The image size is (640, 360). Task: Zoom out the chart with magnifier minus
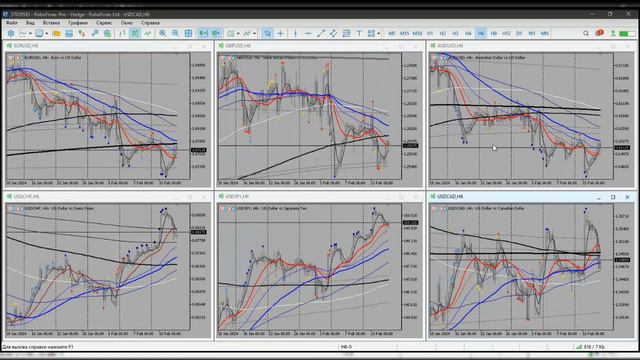click(175, 33)
